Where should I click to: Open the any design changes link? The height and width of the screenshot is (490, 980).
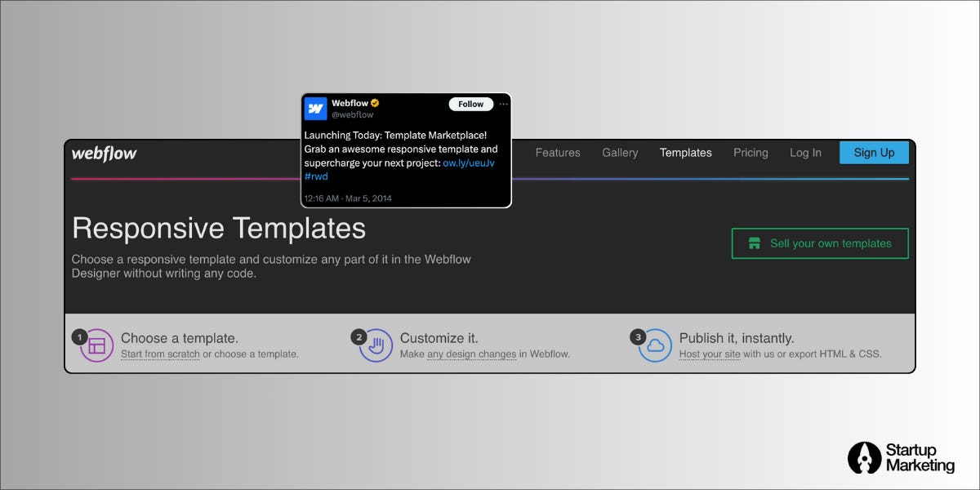point(472,354)
